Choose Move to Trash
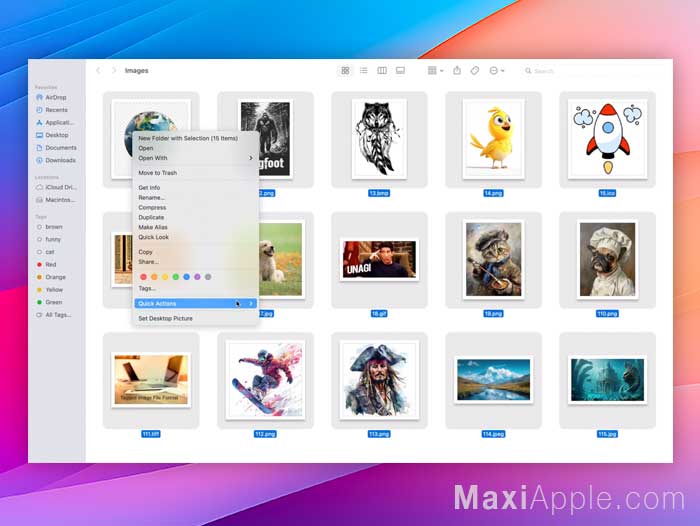Viewport: 700px width, 526px height. pyautogui.click(x=196, y=173)
